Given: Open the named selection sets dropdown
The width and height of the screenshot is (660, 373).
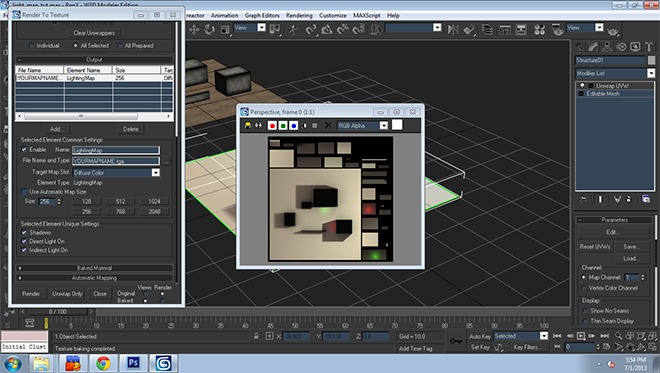Looking at the screenshot, I should (437, 27).
